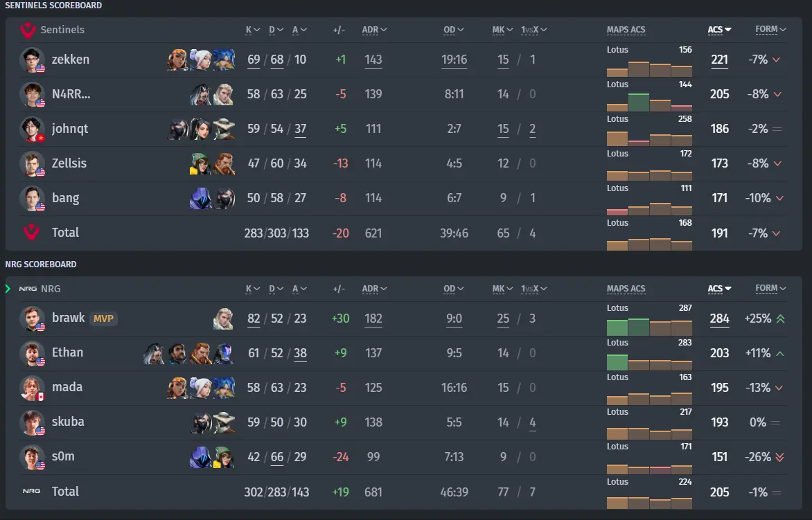
Task: Open the FORM dropdown in Sentinels header
Action: [x=770, y=30]
